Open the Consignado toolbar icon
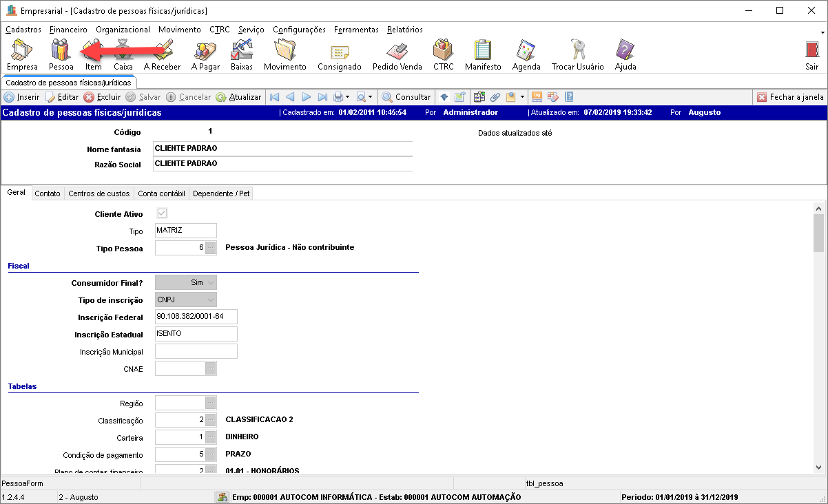This screenshot has width=828, height=504. 339,54
